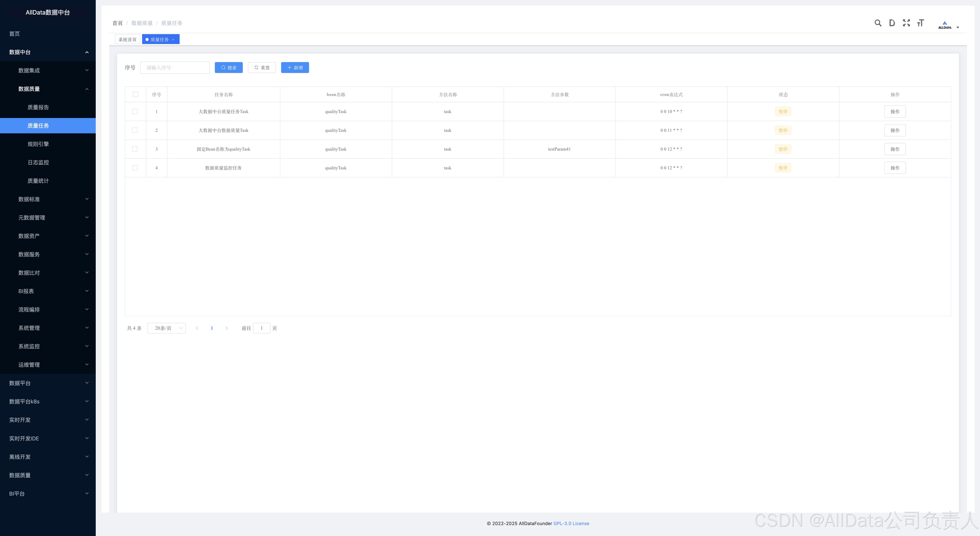
Task: Toggle fullscreen with the expand-arrows icon
Action: point(906,23)
